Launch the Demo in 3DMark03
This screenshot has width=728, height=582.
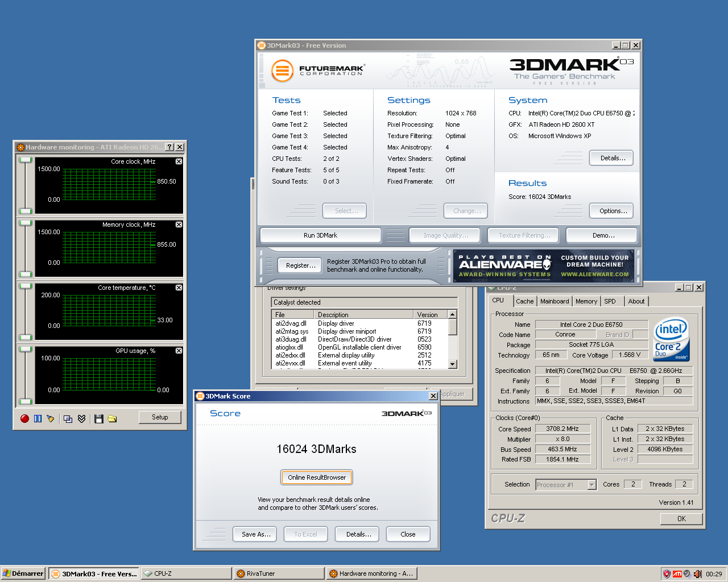click(x=602, y=235)
